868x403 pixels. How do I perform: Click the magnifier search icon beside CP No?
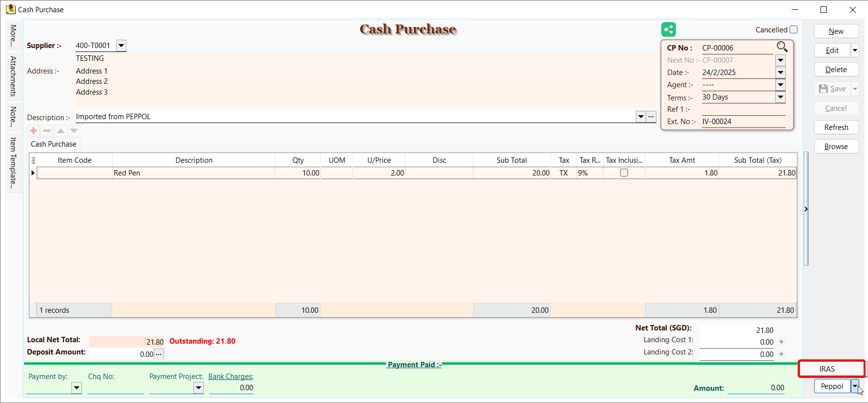click(x=782, y=47)
